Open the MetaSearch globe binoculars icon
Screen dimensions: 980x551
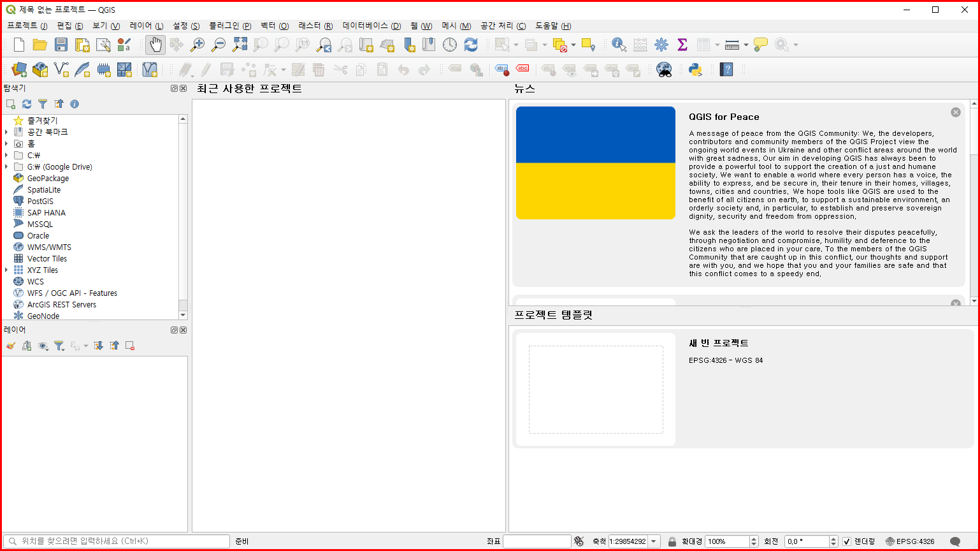(664, 69)
